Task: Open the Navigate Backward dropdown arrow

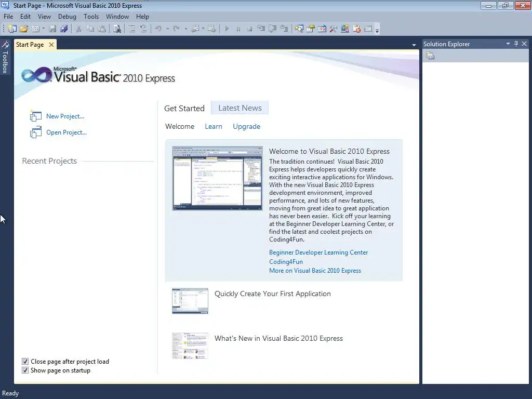Action: (x=203, y=29)
